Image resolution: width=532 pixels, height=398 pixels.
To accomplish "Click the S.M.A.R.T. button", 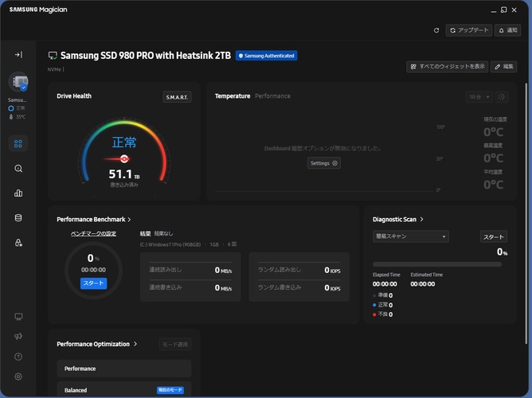I will (177, 97).
